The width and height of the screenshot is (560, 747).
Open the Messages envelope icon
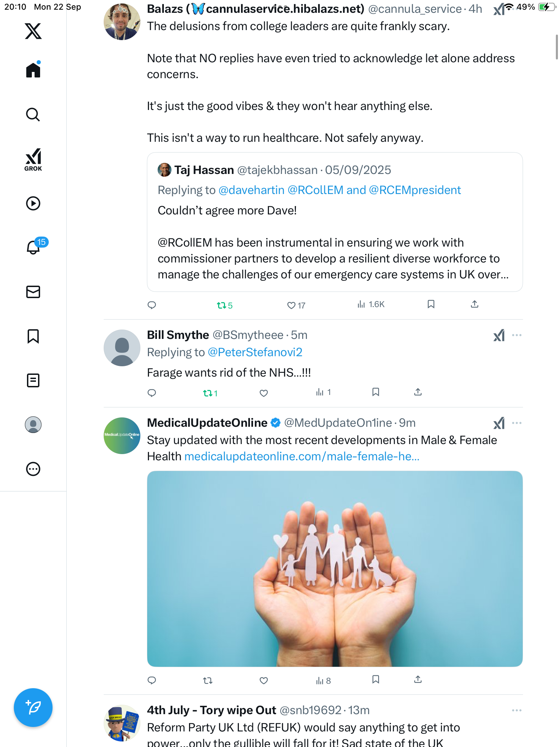[33, 292]
